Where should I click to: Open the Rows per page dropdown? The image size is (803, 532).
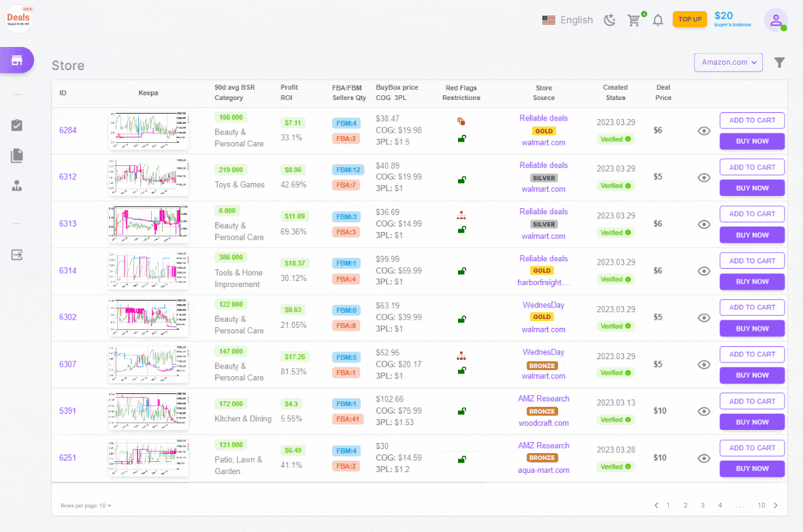(86, 505)
